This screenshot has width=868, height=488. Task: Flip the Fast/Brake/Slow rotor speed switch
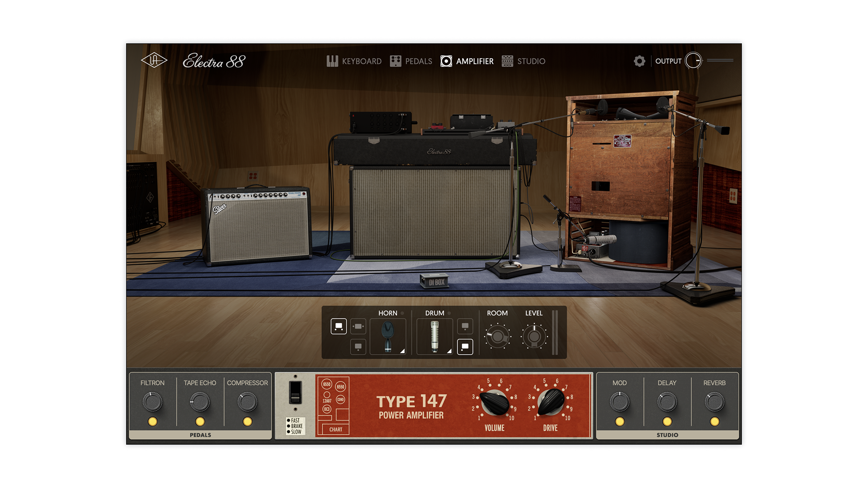coord(295,392)
